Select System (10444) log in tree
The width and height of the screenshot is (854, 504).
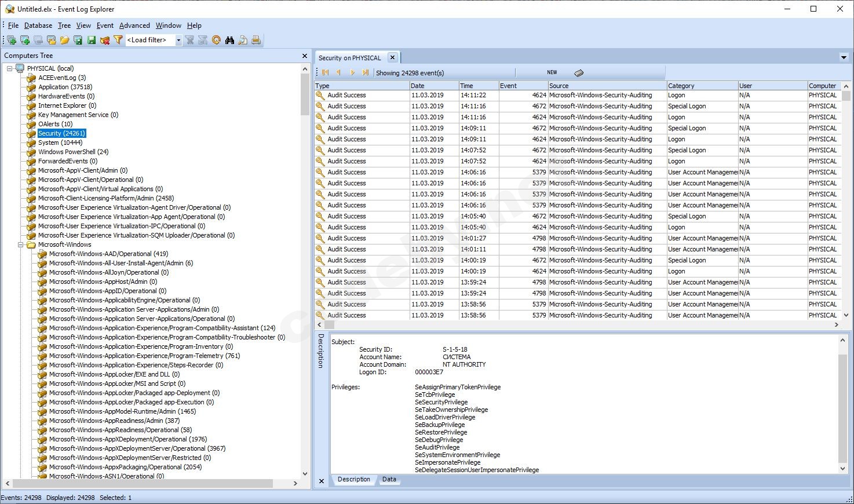(x=60, y=143)
